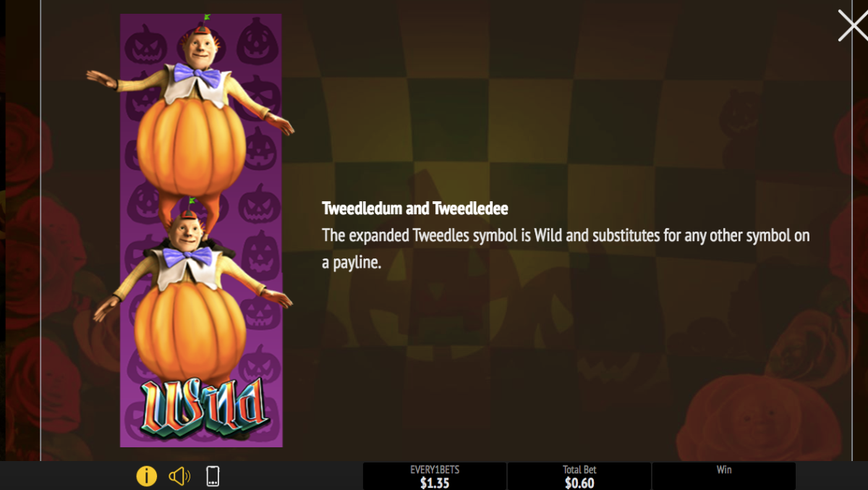Click the colorful Wild logo
The width and height of the screenshot is (868, 490).
tap(205, 407)
